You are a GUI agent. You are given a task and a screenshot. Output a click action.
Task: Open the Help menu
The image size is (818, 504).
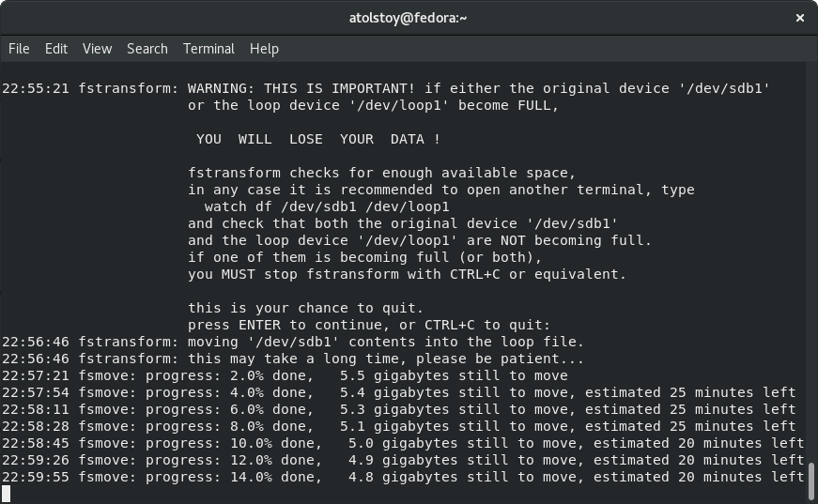(x=264, y=49)
